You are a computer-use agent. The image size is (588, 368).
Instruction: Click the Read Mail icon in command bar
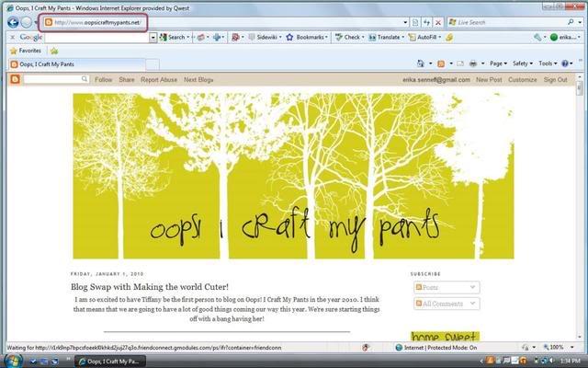click(x=460, y=63)
